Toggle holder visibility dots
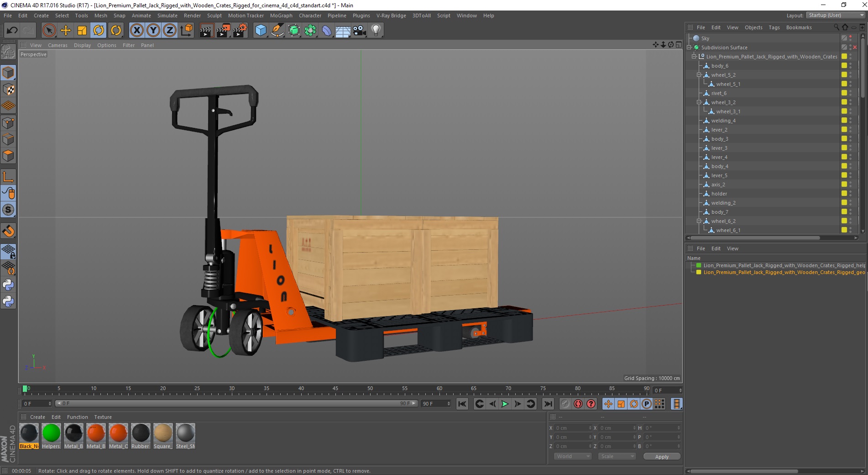 point(851,194)
